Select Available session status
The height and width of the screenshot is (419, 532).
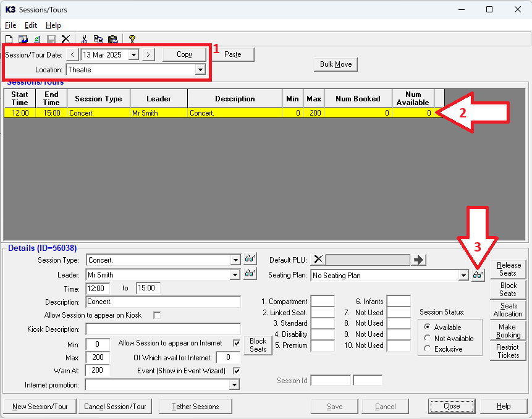(x=428, y=327)
